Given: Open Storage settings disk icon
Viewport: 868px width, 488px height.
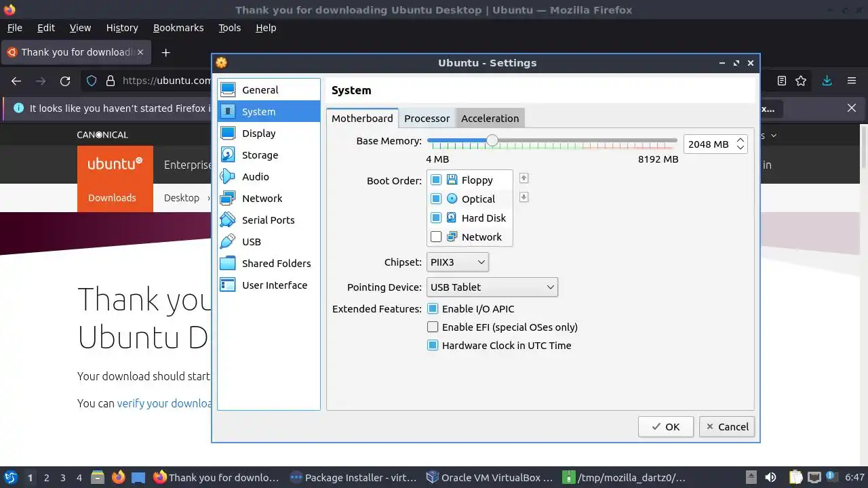Looking at the screenshot, I should click(x=228, y=155).
